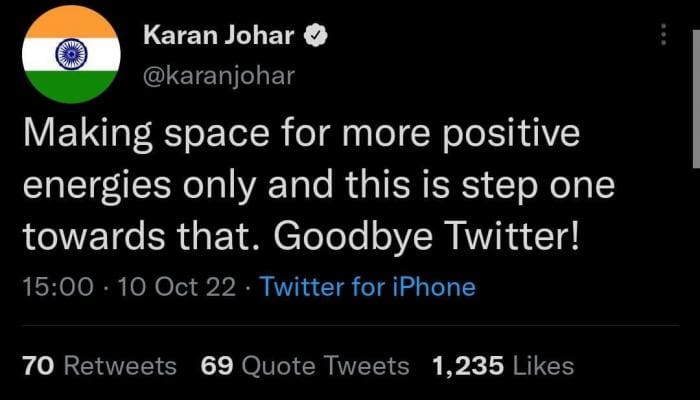Viewport: 700px width, 400px height.
Task: Open the Twitter for iPhone source link
Action: (x=367, y=289)
